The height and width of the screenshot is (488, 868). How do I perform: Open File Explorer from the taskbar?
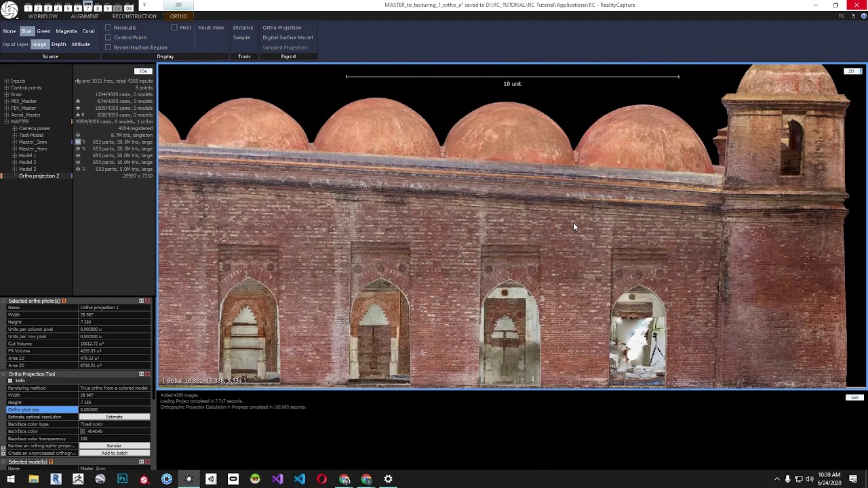pyautogui.click(x=33, y=479)
